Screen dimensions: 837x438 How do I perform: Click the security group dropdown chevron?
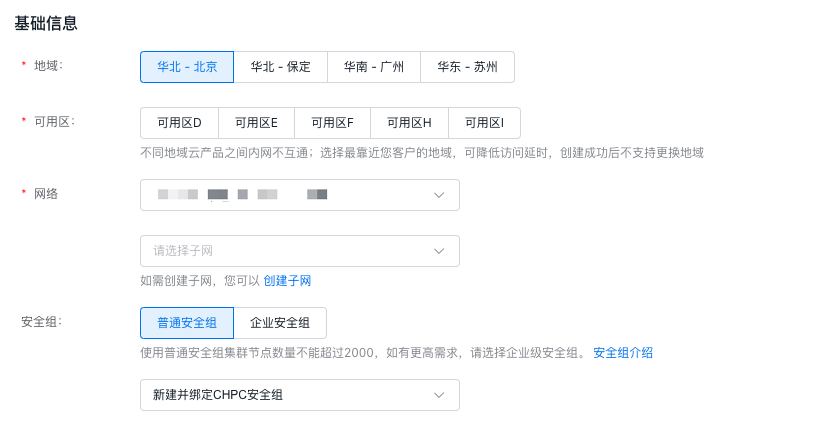point(439,395)
